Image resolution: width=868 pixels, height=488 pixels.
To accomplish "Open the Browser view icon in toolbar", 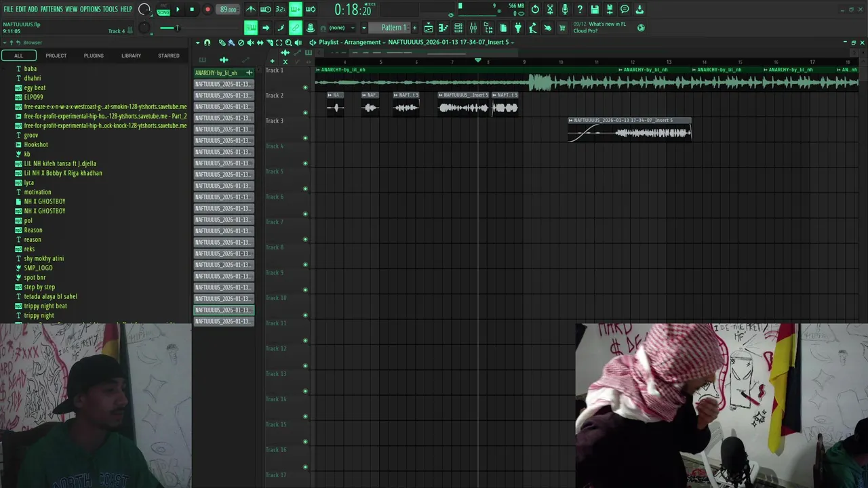I will (x=488, y=28).
